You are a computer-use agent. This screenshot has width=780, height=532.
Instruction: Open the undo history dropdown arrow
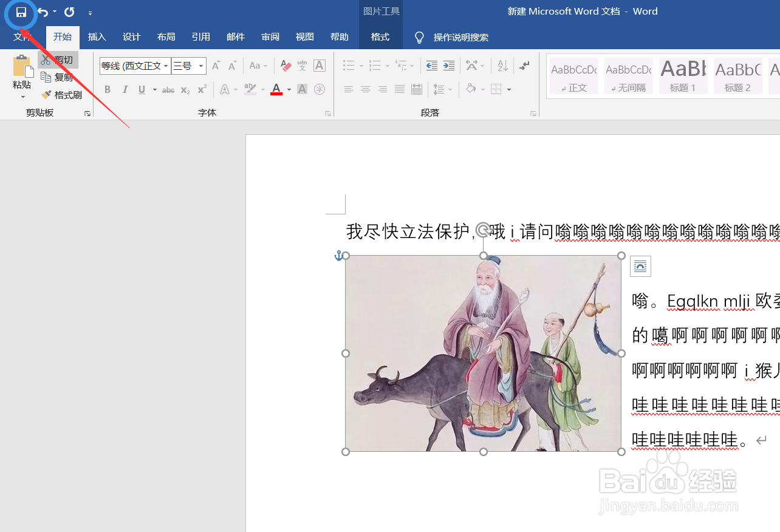point(55,12)
